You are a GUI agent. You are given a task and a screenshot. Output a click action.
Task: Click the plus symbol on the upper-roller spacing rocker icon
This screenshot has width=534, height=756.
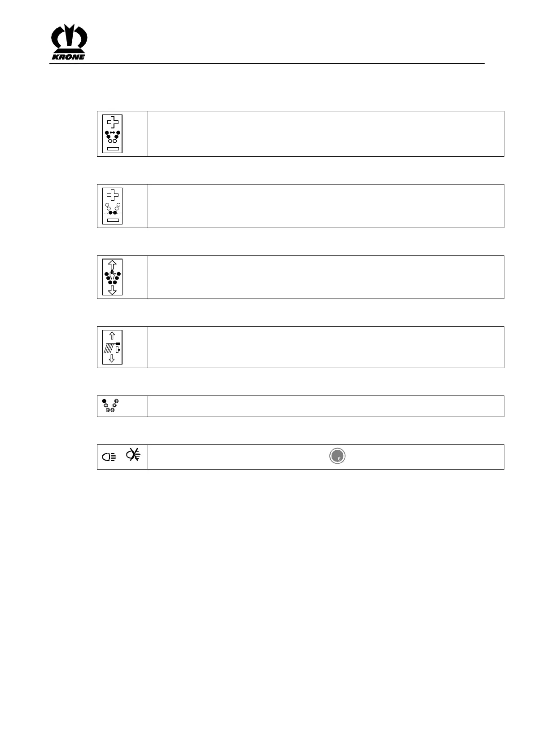tap(112, 122)
